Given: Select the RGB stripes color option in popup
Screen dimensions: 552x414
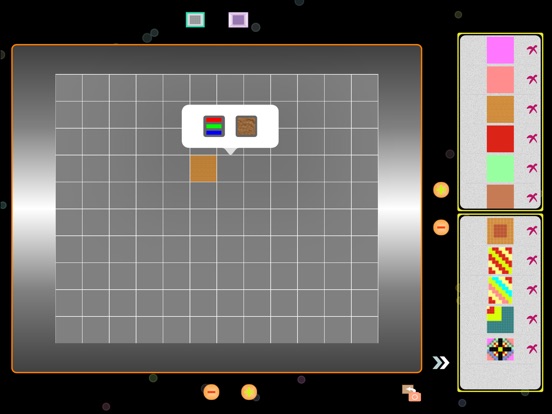Looking at the screenshot, I should 214,126.
